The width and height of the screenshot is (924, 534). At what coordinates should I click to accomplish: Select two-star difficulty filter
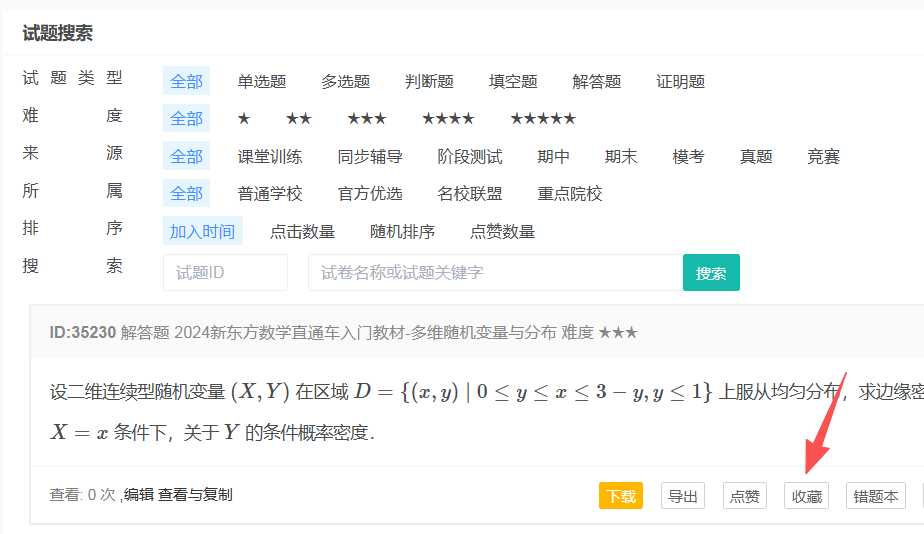[x=298, y=119]
